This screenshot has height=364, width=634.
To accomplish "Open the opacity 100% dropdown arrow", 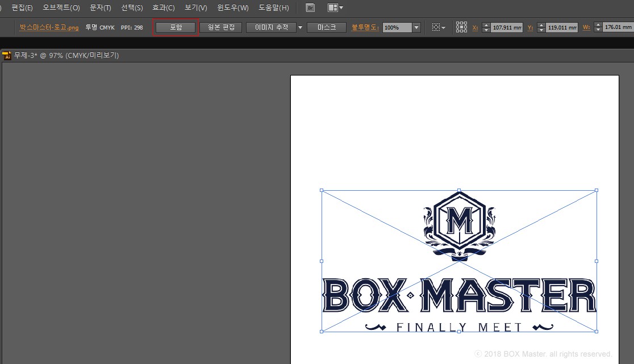I will coord(416,27).
